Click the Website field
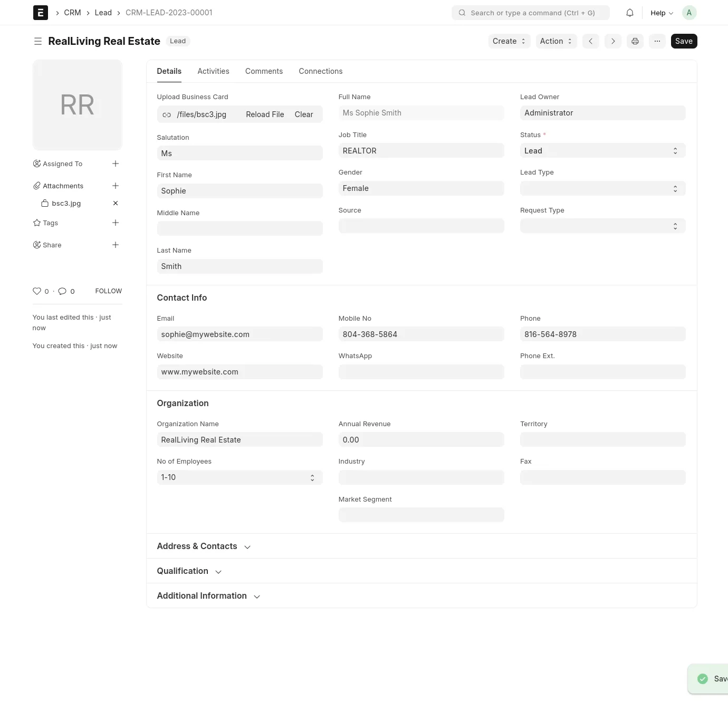Viewport: 728px width, 701px height. pyautogui.click(x=240, y=372)
